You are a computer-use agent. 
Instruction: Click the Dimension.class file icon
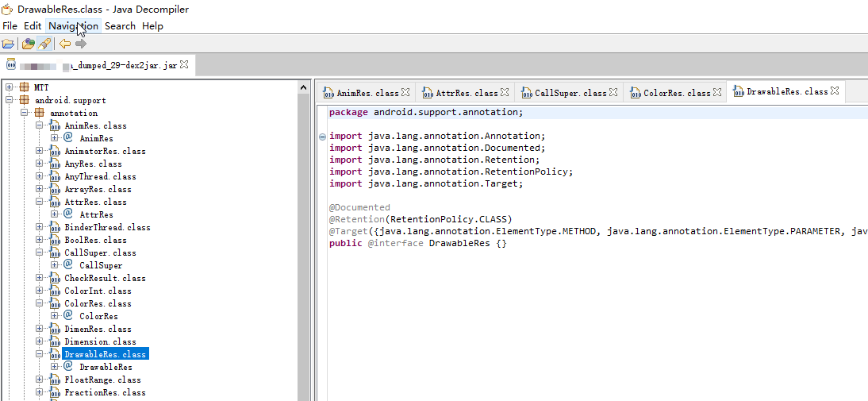(55, 342)
